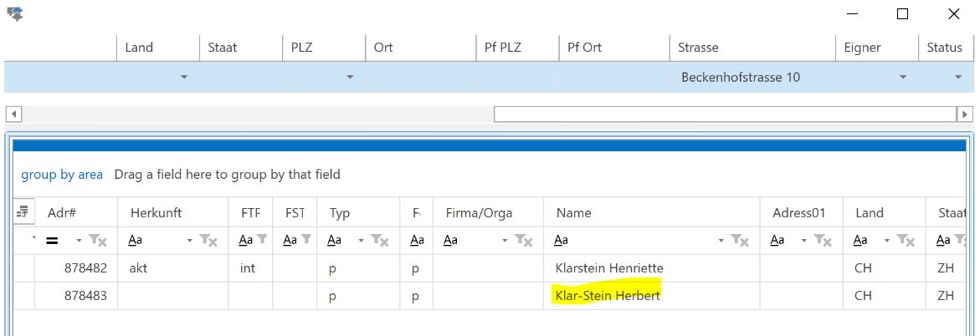Expand the Eigner dropdown
This screenshot has width=980, height=336.
(903, 78)
